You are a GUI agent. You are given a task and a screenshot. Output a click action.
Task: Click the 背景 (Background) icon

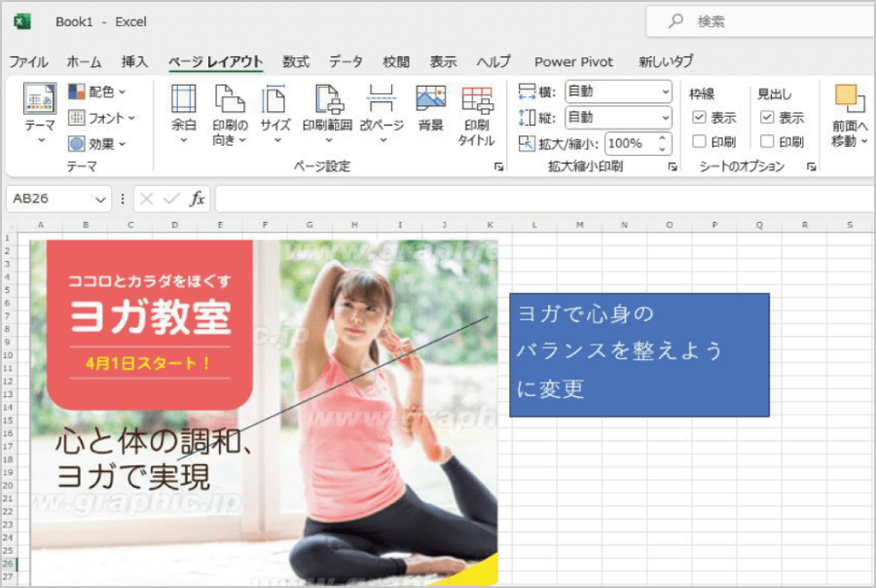[x=430, y=100]
